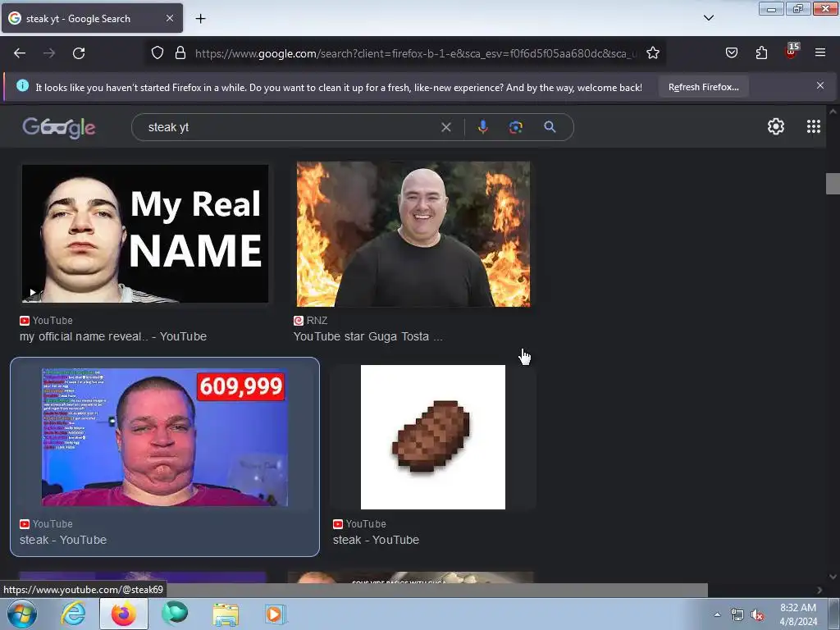
Task: Open 'my official name reveal.. - YouTube' link
Action: pos(113,336)
